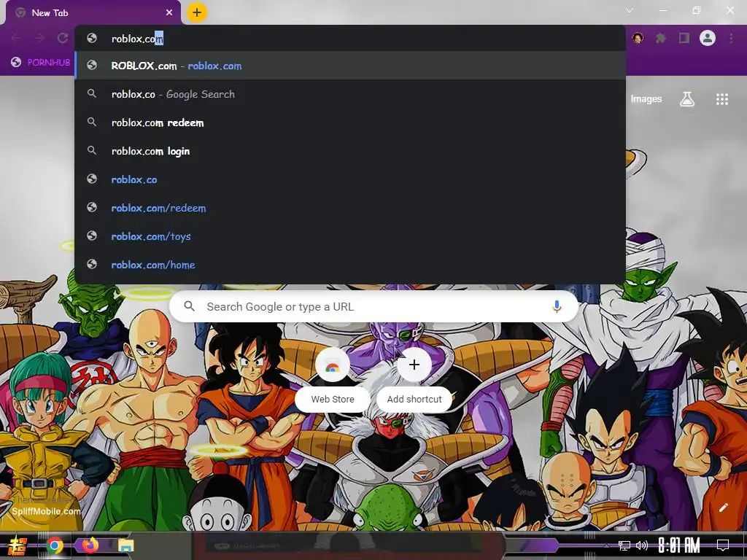Click inside the roblox.com address bar

[x=350, y=39]
